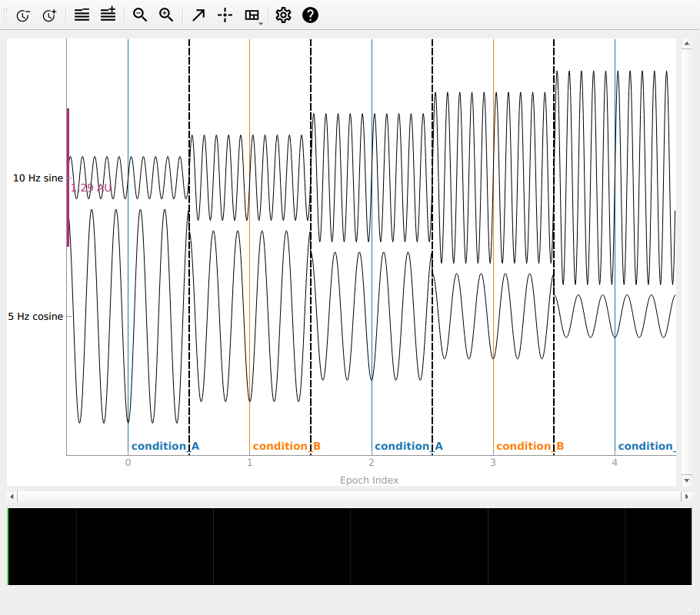Select the 5 Hz cosine channel label
The height and width of the screenshot is (615, 700).
[35, 316]
